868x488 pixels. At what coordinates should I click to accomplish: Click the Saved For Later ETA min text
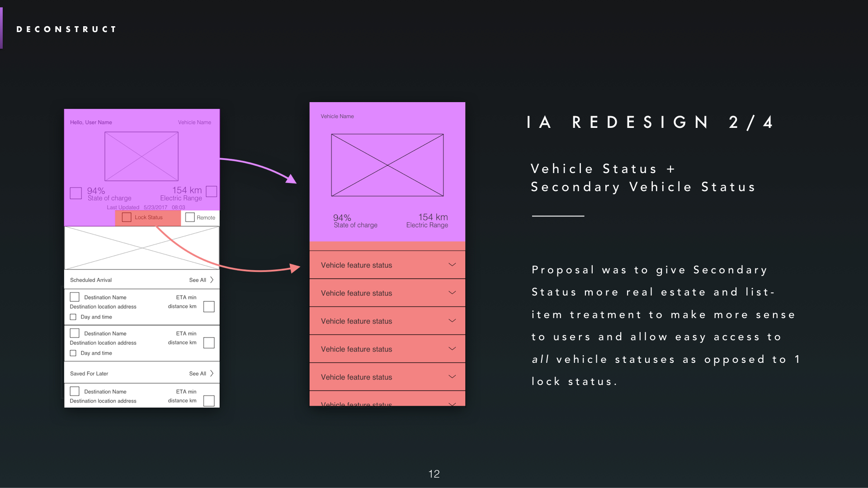click(x=186, y=392)
